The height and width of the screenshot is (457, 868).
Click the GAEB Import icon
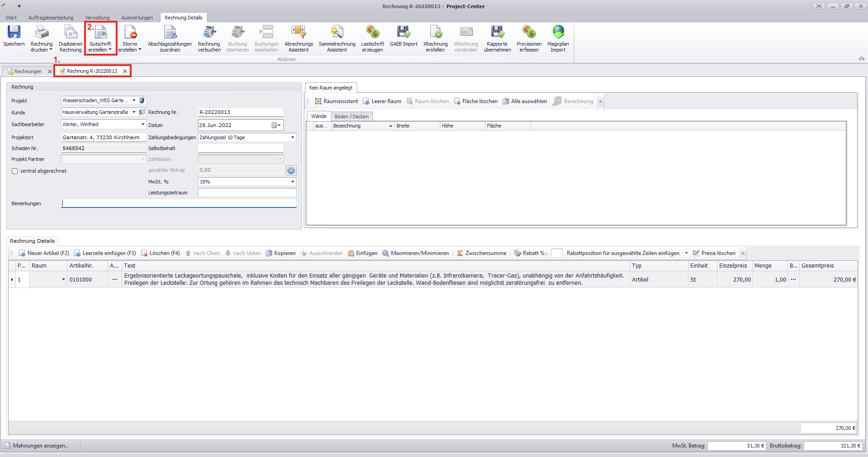tap(404, 32)
